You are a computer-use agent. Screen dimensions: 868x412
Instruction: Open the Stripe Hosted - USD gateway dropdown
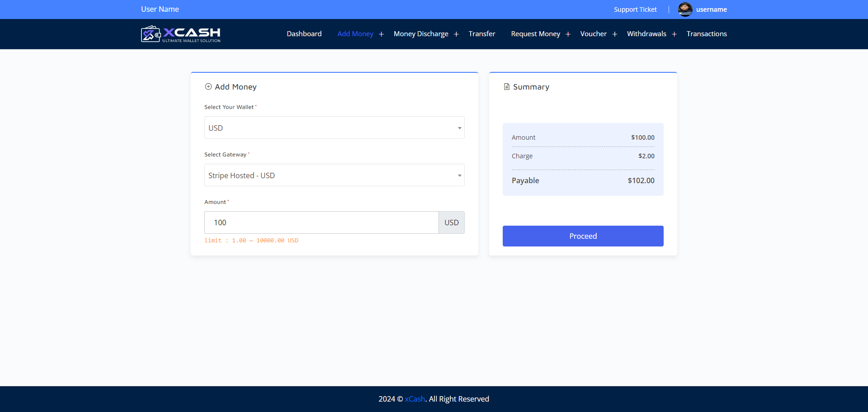[x=335, y=175]
